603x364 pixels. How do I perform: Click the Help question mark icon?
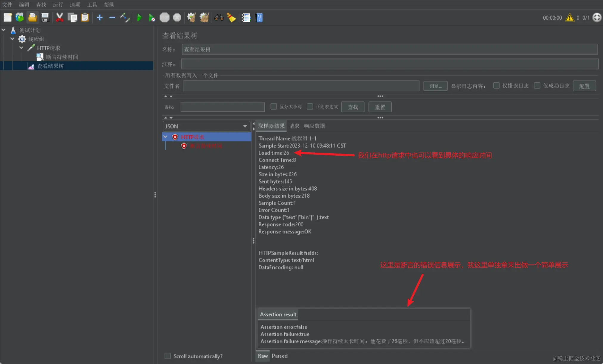tap(259, 18)
